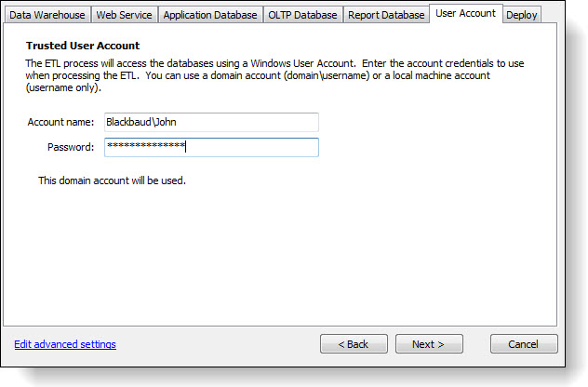This screenshot has height=387, width=588.
Task: Open the Web Service tab
Action: (124, 15)
